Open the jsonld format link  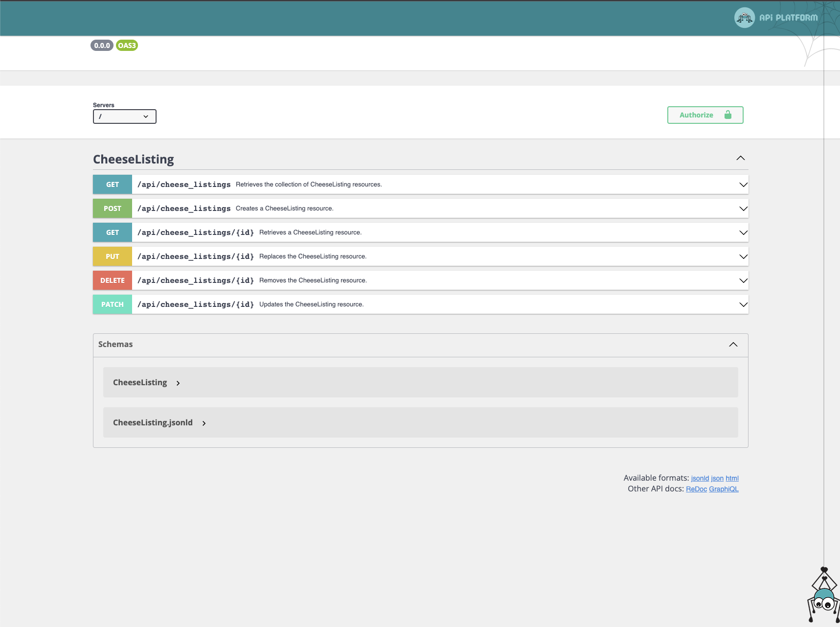700,478
